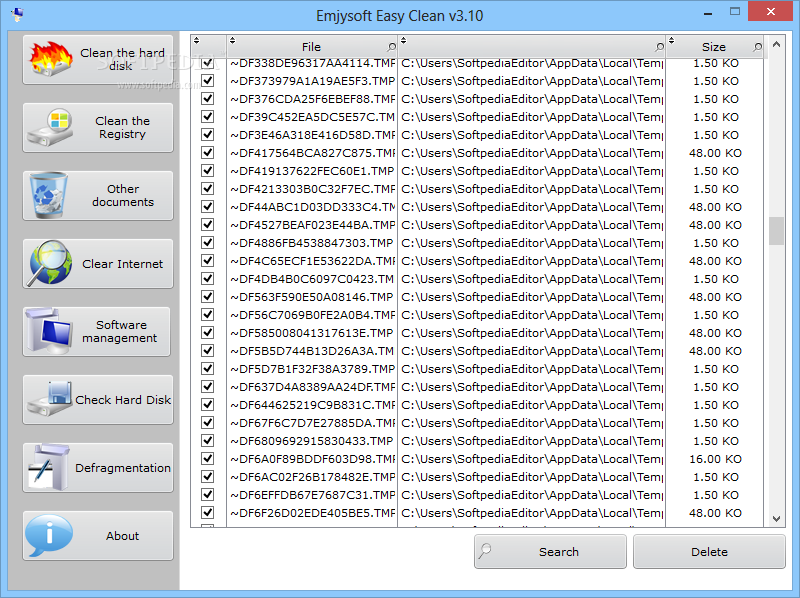
Task: Open Clean the hard disk section
Action: (98, 59)
